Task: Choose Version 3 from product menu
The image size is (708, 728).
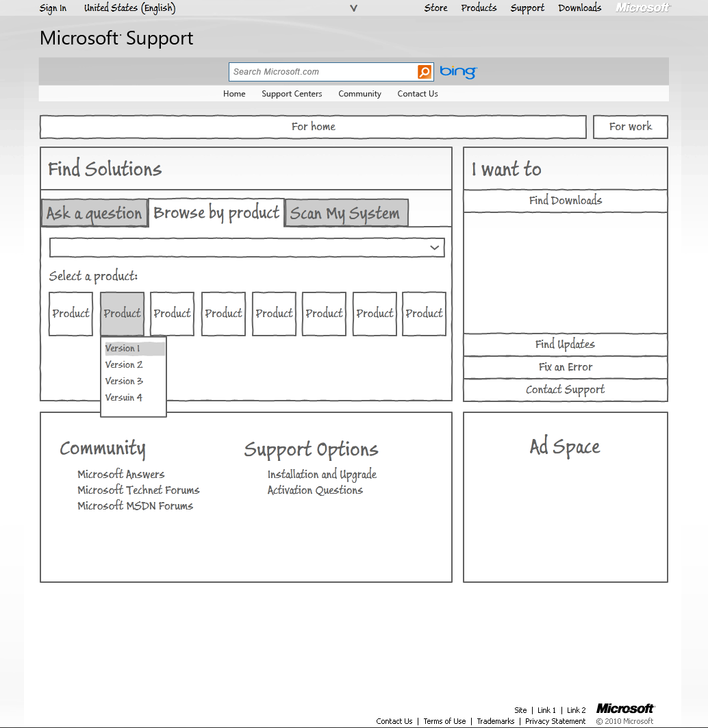Action: tap(124, 381)
